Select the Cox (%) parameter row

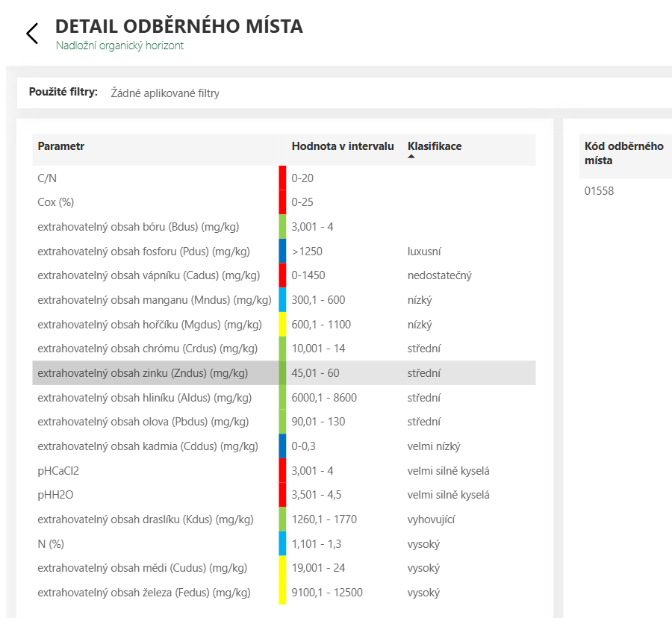tap(284, 202)
